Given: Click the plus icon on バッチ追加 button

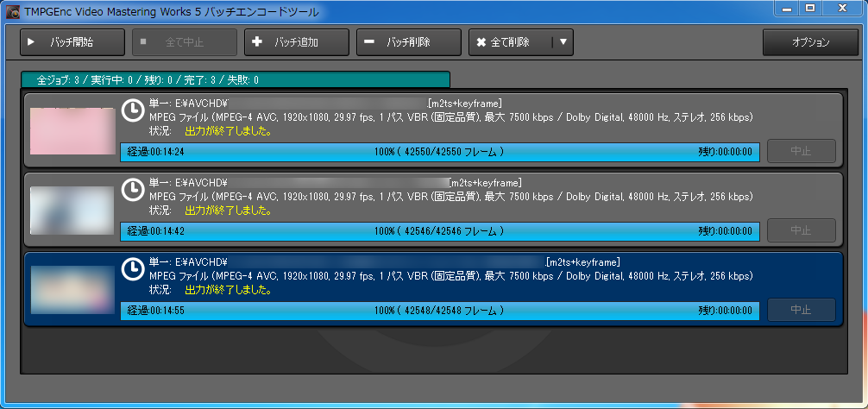Looking at the screenshot, I should (257, 42).
